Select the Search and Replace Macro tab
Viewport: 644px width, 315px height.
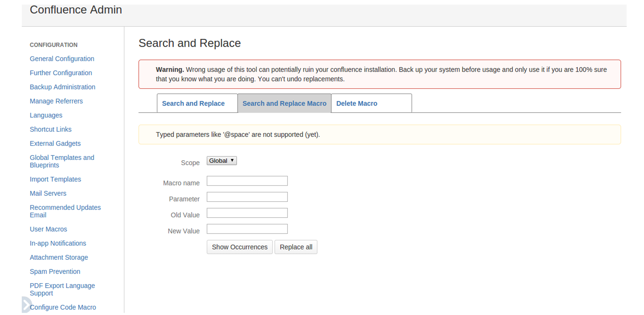(x=284, y=104)
